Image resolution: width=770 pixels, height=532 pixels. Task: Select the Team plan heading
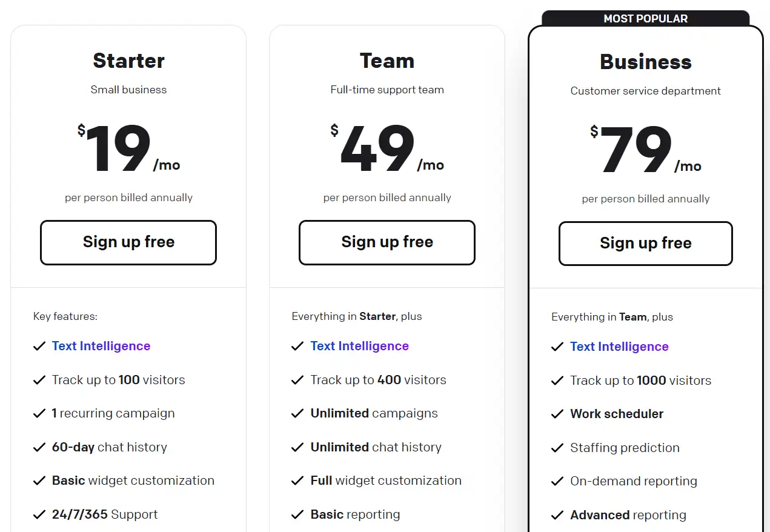(x=387, y=61)
